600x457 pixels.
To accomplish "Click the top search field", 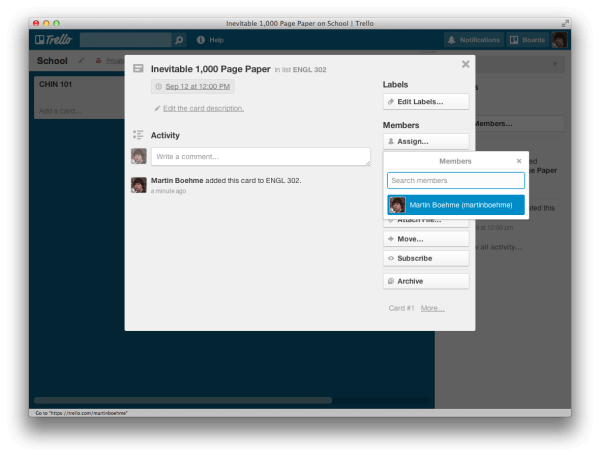I will (126, 40).
